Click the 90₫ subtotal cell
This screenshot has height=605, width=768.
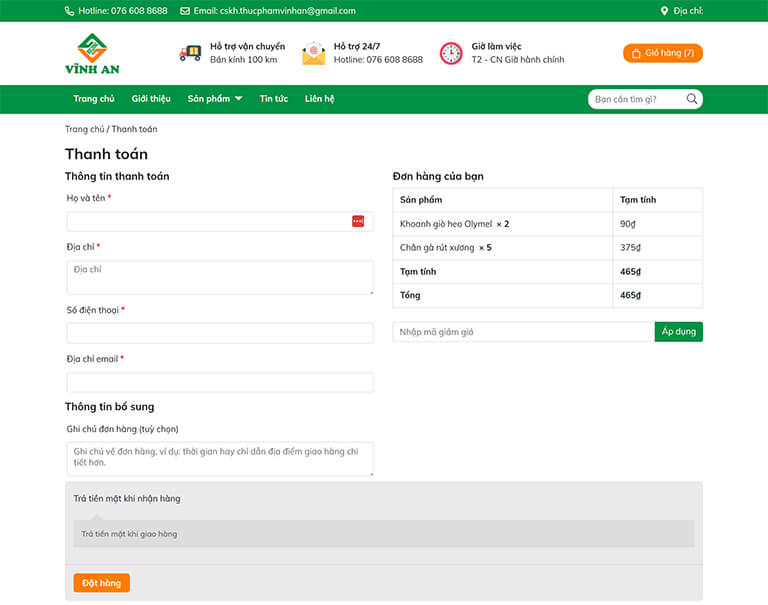[657, 224]
